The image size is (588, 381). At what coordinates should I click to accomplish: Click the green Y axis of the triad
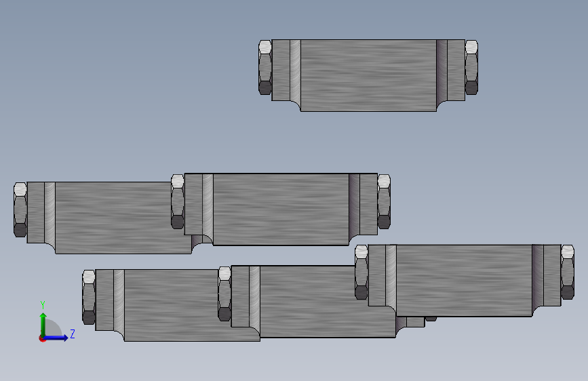tap(43, 324)
